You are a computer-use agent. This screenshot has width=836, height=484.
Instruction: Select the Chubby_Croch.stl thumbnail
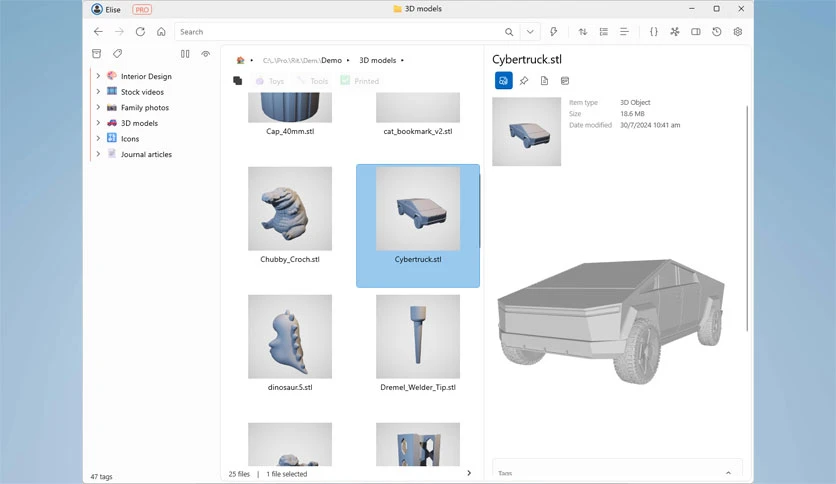[290, 208]
